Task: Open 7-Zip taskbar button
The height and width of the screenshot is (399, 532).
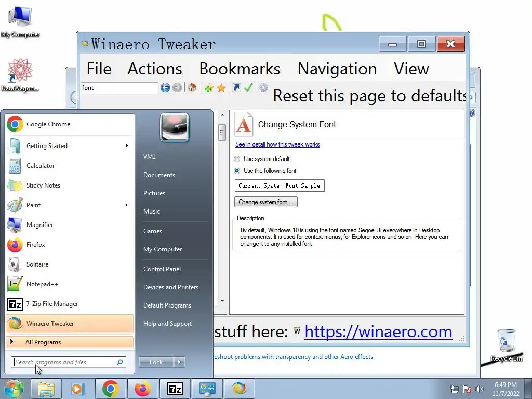Action: point(175,389)
